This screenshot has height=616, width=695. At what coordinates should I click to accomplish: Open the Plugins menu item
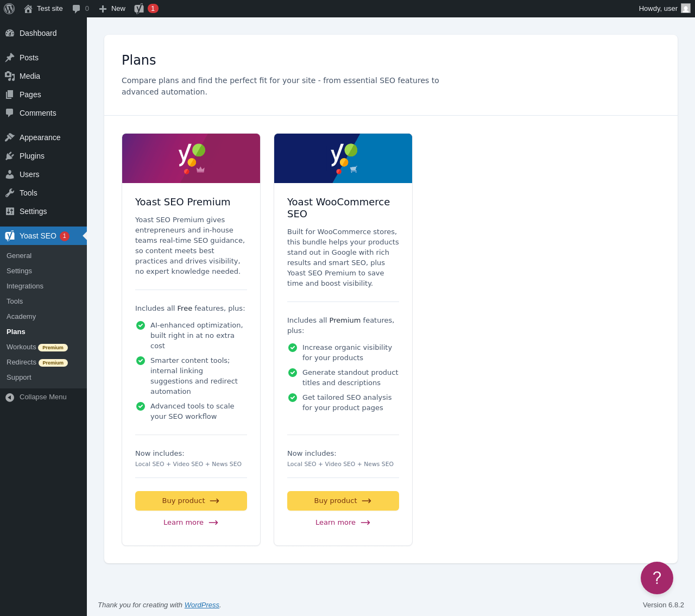(43, 156)
